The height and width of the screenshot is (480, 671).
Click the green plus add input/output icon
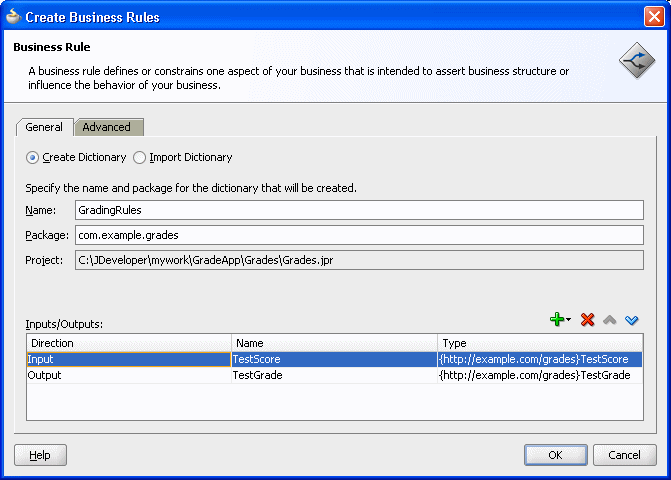click(560, 319)
